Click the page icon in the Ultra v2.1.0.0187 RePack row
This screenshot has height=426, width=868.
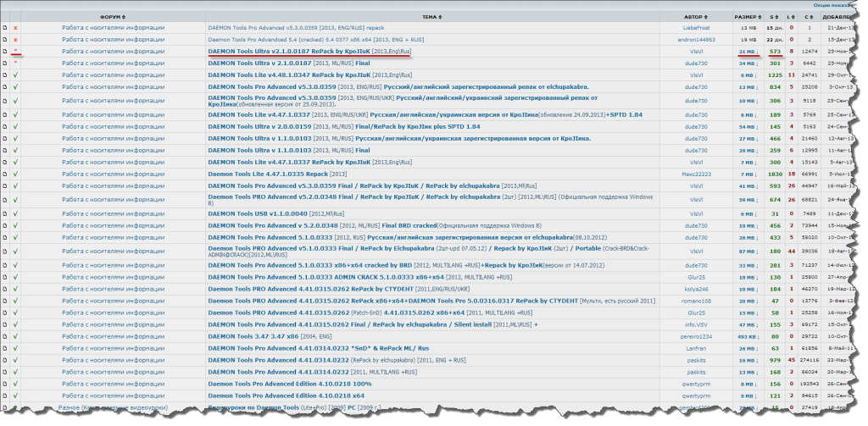(4, 52)
